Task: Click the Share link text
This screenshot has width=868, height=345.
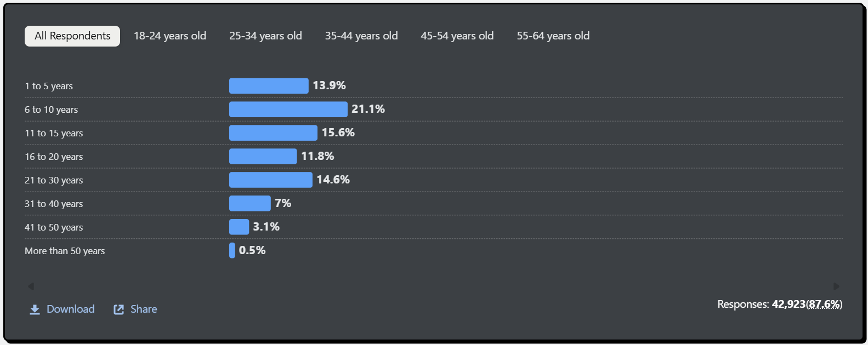Action: coord(144,309)
